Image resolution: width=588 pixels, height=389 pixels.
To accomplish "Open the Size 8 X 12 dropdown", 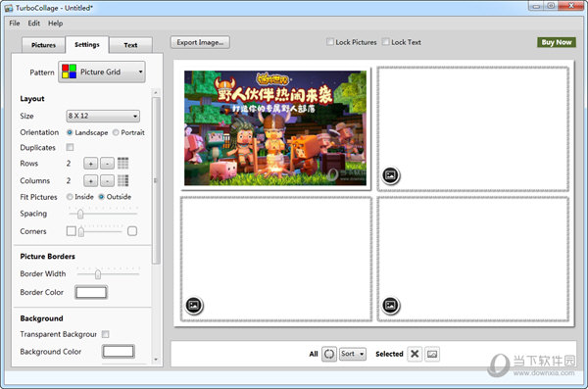I will click(x=103, y=116).
